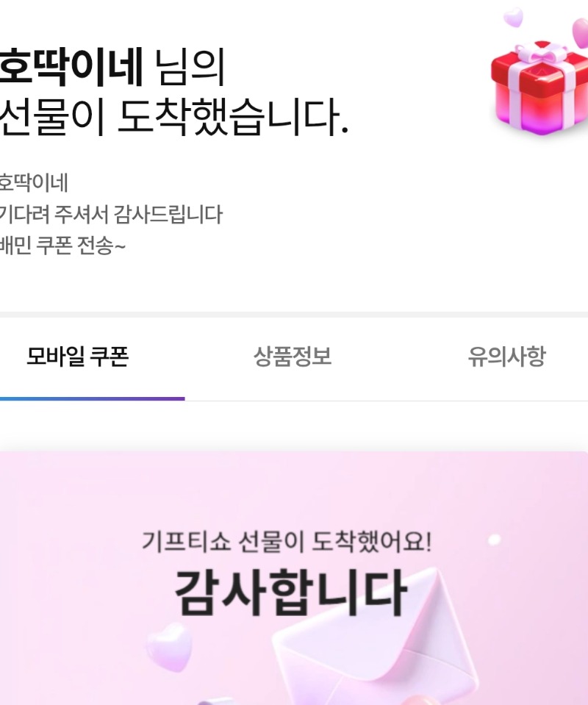Click the small heart above the gift box
The width and height of the screenshot is (588, 705).
513,17
